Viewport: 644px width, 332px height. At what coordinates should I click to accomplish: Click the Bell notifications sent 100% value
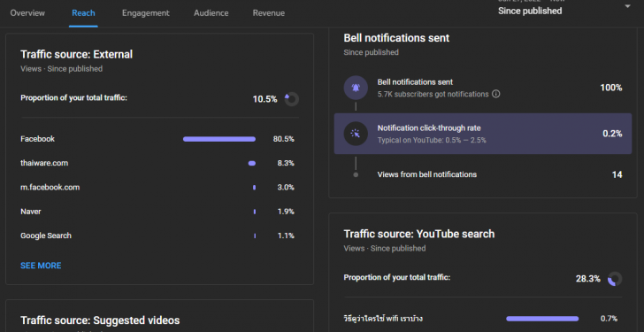click(611, 88)
